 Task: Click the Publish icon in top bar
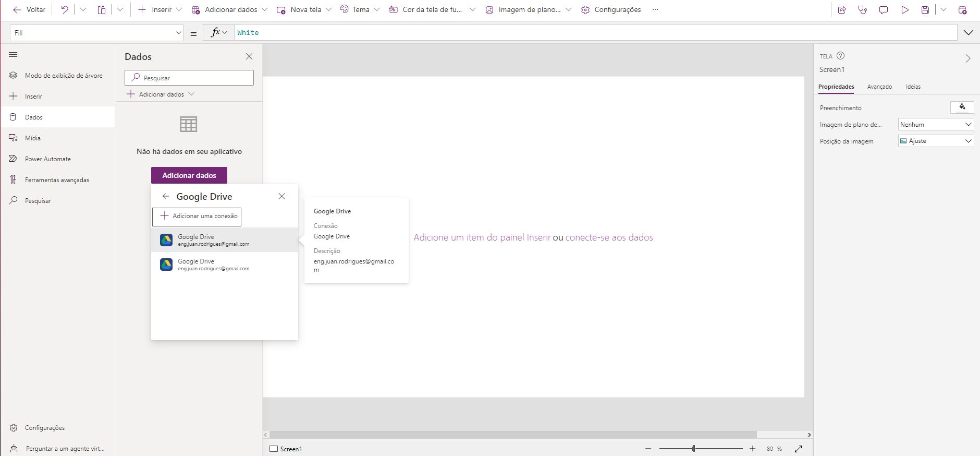[963, 10]
